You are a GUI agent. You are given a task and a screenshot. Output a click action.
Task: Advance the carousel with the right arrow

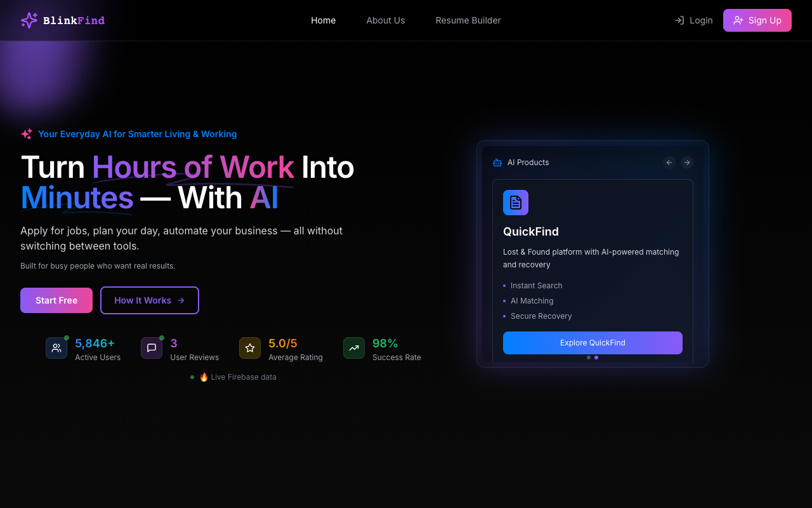tap(686, 163)
